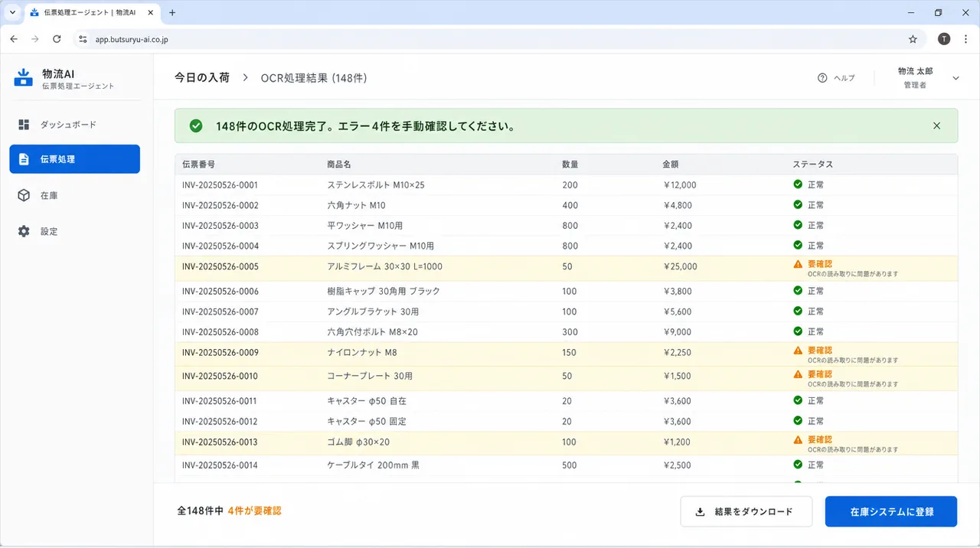Click the settings gear icon in sidebar
Viewport: 980px width, 548px height.
point(24,231)
